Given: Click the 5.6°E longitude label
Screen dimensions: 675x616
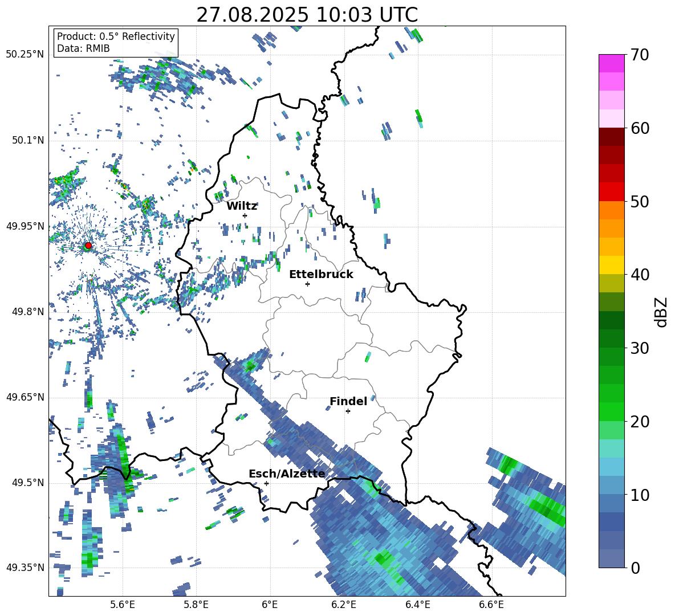Looking at the screenshot, I should [x=123, y=605].
